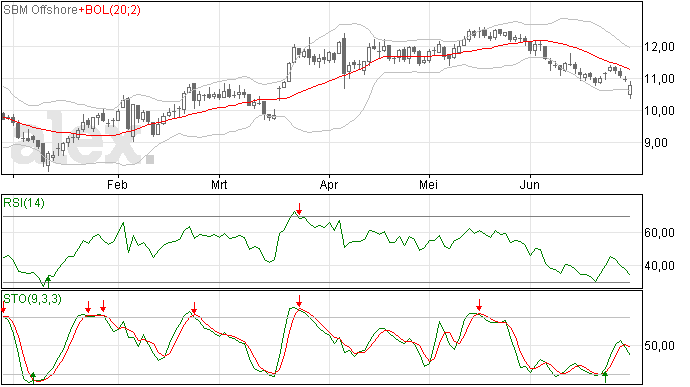Click the stochastic sell arrow in late February

[194, 308]
